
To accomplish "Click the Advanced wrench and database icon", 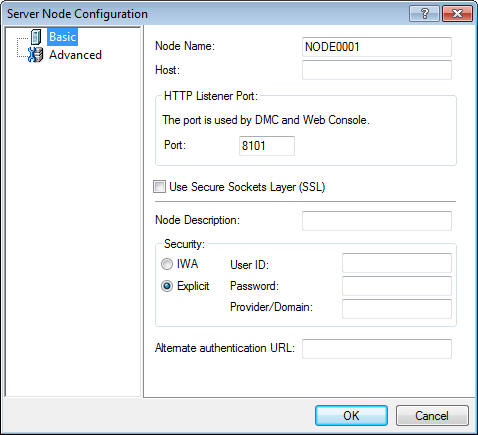I will (x=35, y=55).
